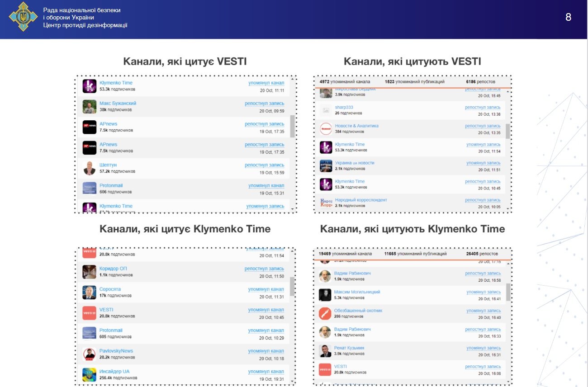The width and height of the screenshot is (588, 387).
Task: Open the Максим Могильницкий channel avatar
Action: click(325, 295)
